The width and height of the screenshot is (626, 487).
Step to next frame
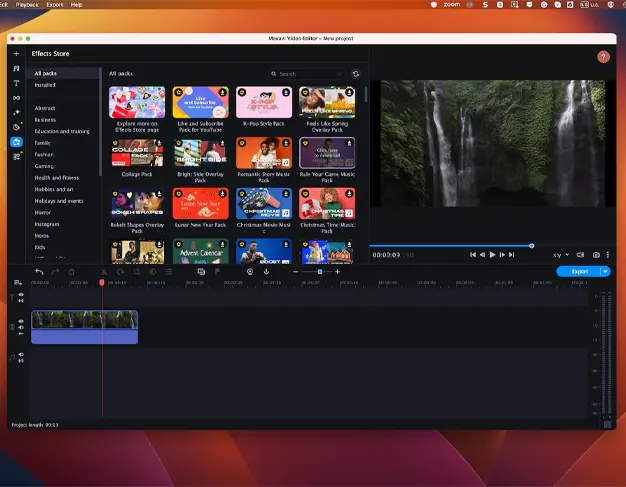[502, 255]
